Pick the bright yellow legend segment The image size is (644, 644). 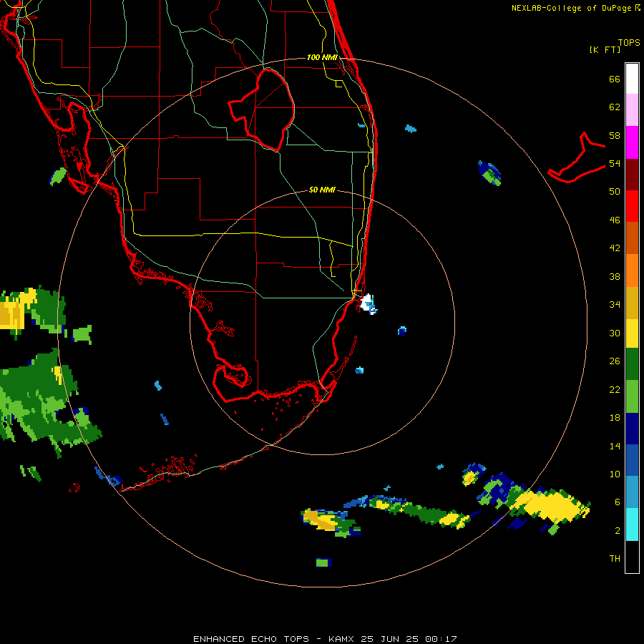[632, 333]
